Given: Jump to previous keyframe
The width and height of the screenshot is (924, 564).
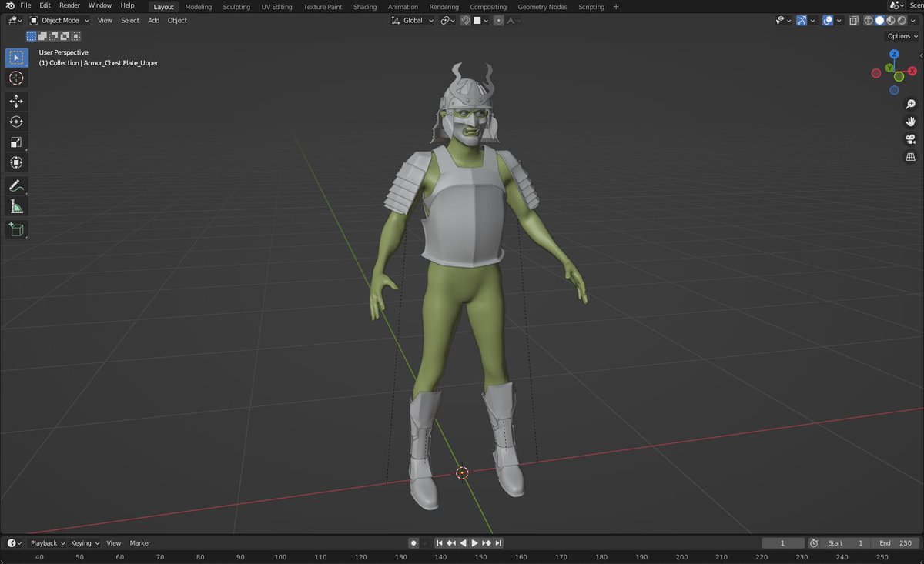Looking at the screenshot, I should [x=452, y=543].
